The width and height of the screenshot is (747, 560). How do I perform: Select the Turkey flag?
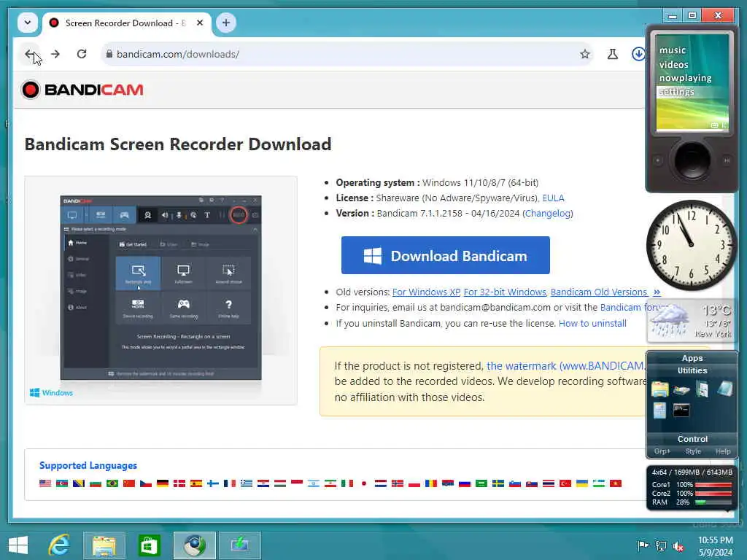[x=565, y=483]
